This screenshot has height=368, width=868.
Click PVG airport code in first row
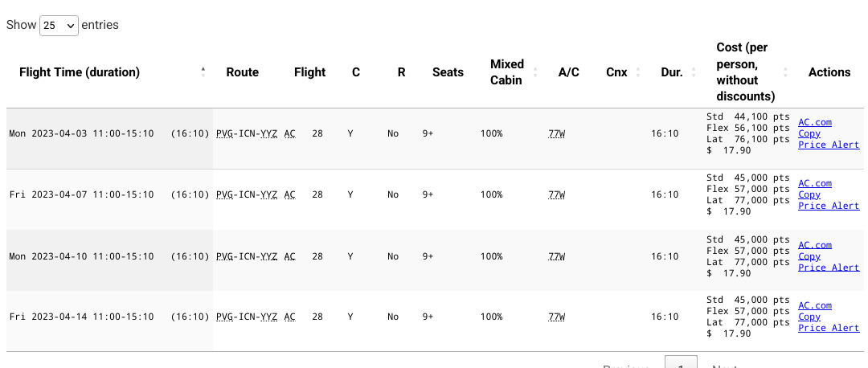tap(224, 133)
